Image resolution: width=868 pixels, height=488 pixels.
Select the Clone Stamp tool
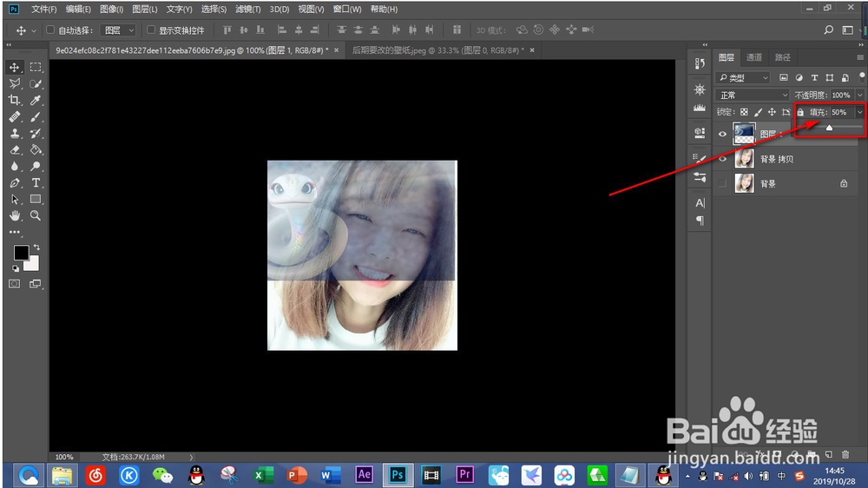(x=15, y=134)
